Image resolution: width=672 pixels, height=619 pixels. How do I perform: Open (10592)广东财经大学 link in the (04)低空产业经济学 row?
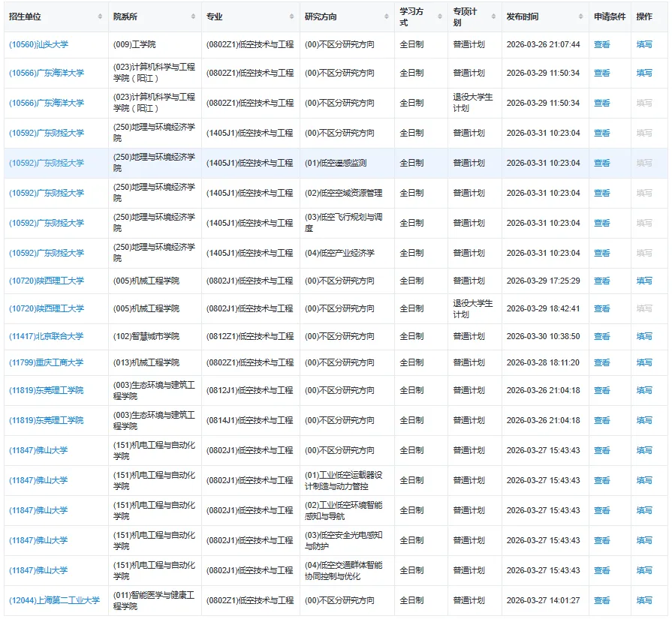(47, 253)
